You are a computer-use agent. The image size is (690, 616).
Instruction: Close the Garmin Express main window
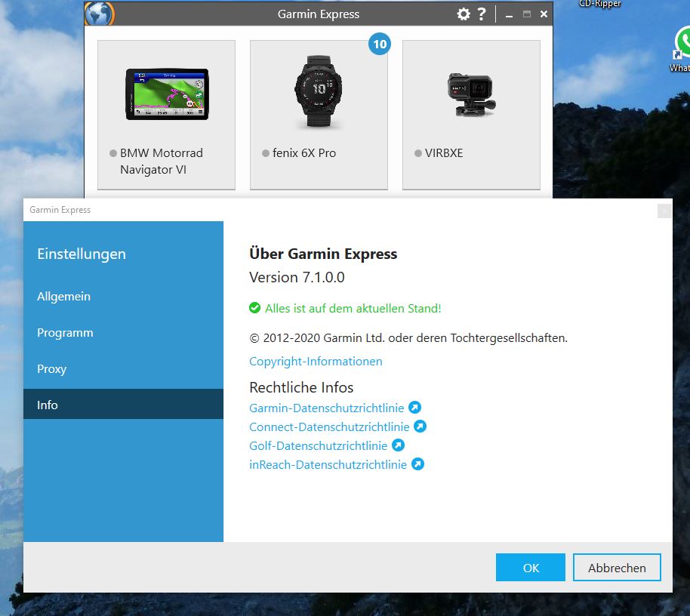[x=544, y=14]
